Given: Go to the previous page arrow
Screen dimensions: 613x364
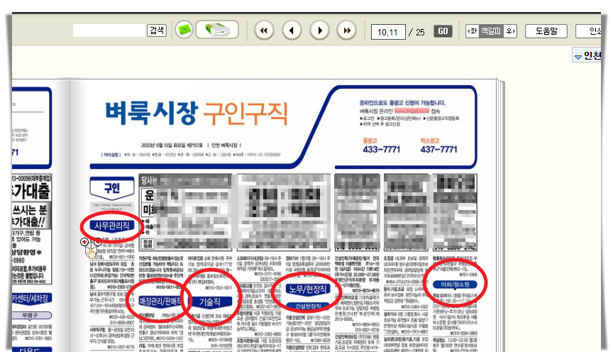Looking at the screenshot, I should (x=292, y=31).
